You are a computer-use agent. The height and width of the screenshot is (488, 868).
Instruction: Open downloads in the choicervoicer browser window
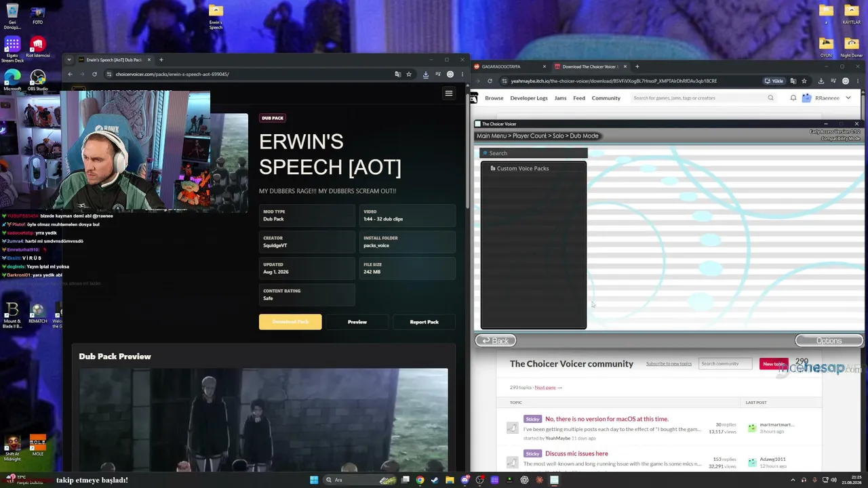(x=425, y=74)
